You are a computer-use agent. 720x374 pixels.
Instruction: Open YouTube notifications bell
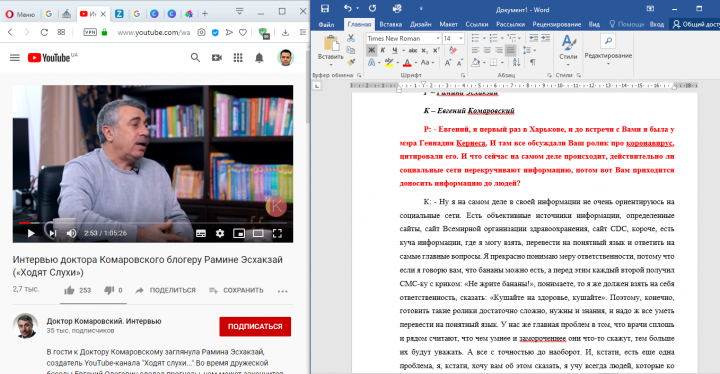tap(259, 57)
